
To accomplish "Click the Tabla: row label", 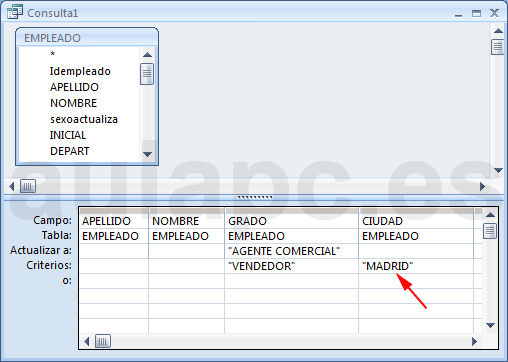I will [57, 235].
